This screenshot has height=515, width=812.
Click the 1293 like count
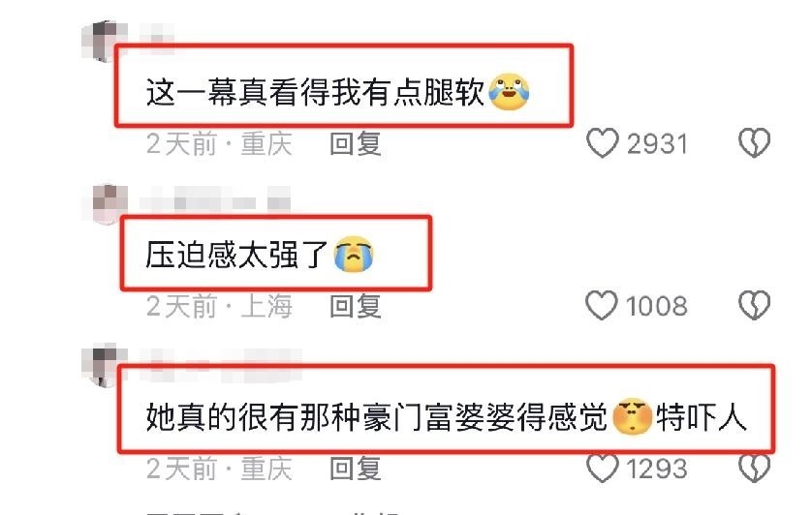pos(657,469)
